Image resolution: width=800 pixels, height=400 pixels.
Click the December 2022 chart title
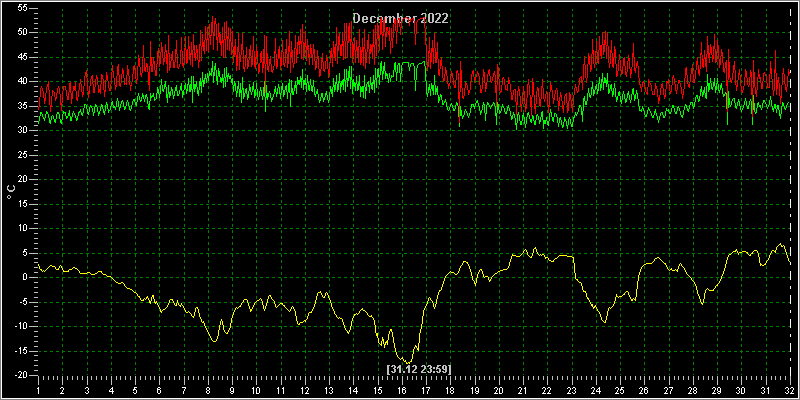coord(401,18)
